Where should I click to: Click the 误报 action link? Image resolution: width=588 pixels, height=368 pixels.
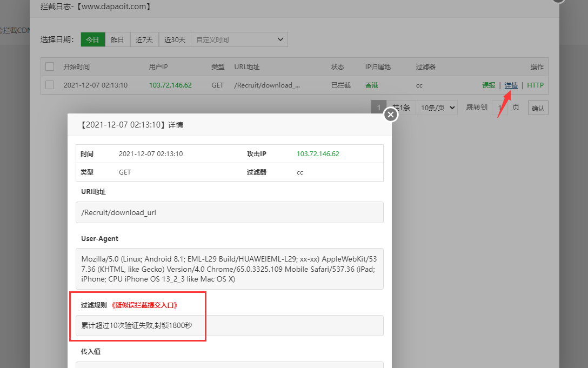tap(489, 85)
